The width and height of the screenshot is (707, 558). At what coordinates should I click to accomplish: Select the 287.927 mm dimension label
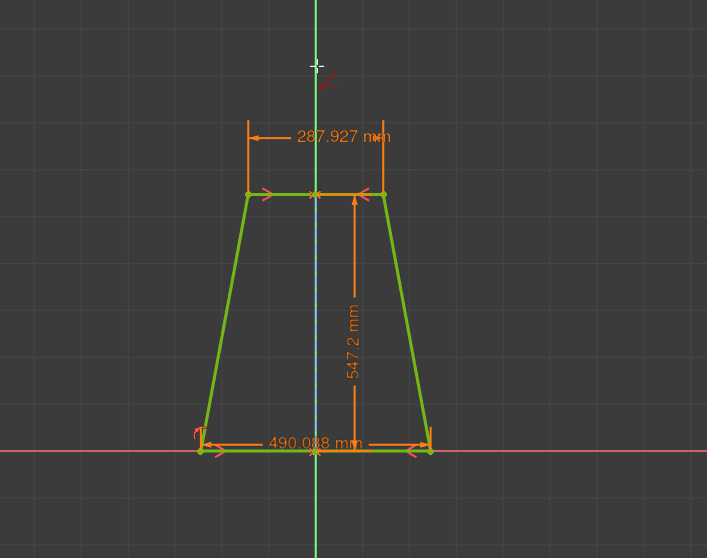point(343,137)
